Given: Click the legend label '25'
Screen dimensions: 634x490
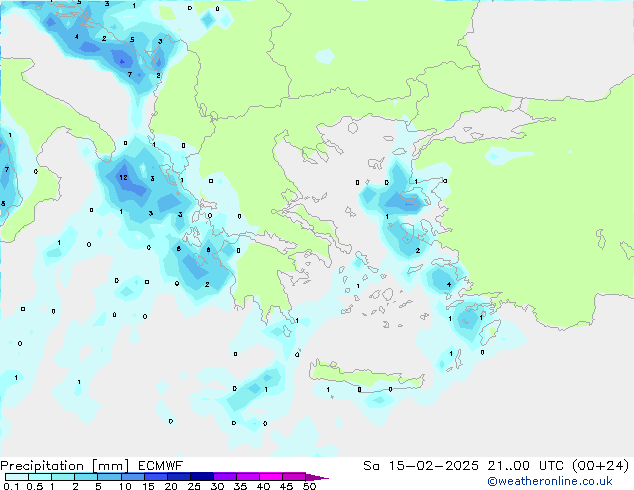Looking at the screenshot, I should pyautogui.click(x=194, y=486).
